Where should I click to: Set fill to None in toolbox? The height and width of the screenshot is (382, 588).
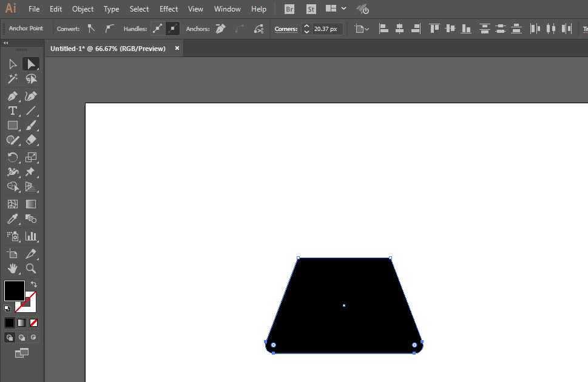[34, 322]
